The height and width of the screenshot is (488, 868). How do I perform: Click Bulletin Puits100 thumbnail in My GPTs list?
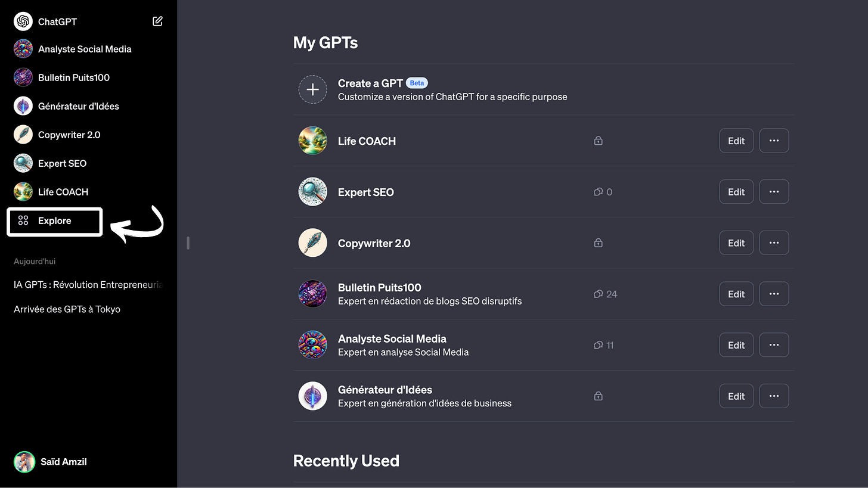tap(313, 294)
